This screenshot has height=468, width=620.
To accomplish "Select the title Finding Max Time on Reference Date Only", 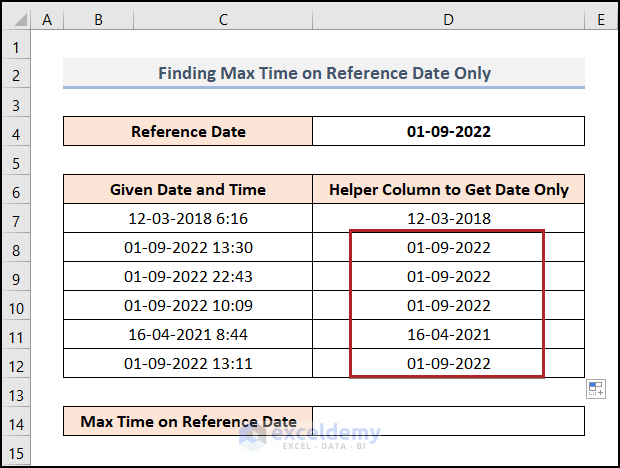I will pos(324,73).
